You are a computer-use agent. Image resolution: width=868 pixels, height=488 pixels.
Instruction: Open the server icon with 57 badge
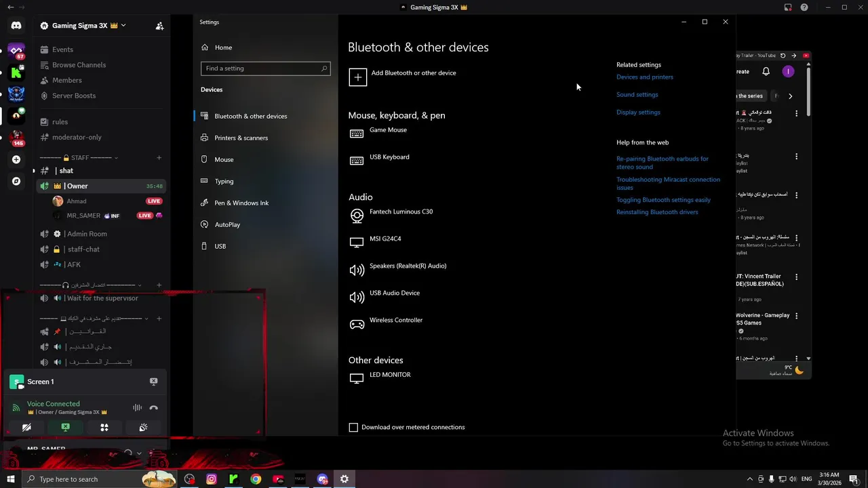coord(16,51)
